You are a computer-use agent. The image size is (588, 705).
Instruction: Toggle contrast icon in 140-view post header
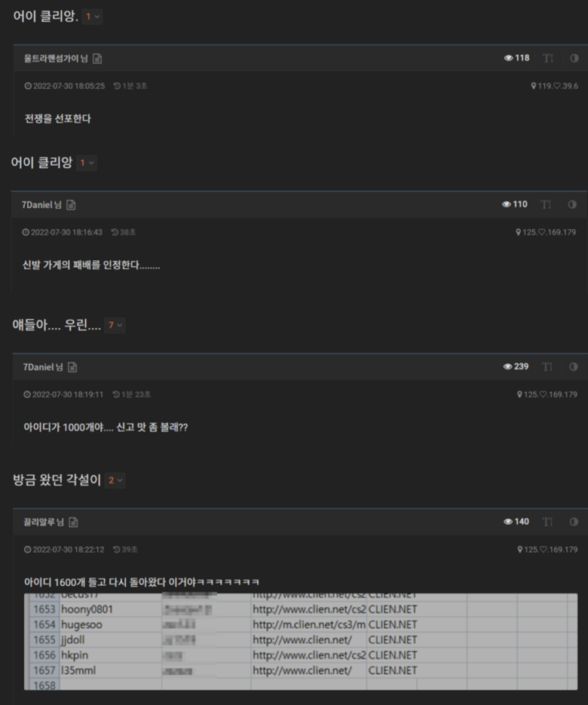(x=574, y=522)
